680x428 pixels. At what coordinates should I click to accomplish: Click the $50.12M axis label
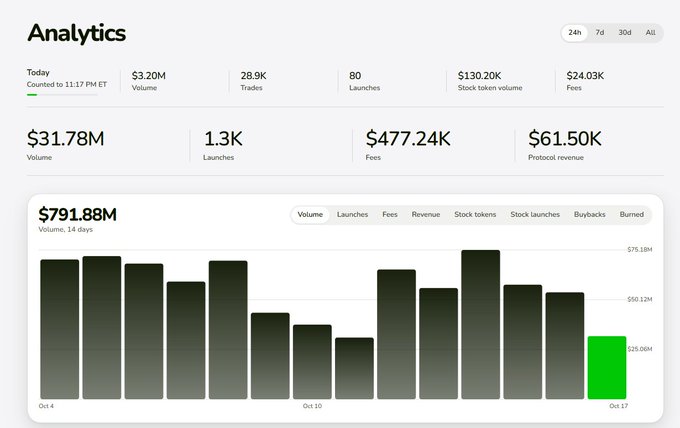click(x=640, y=300)
